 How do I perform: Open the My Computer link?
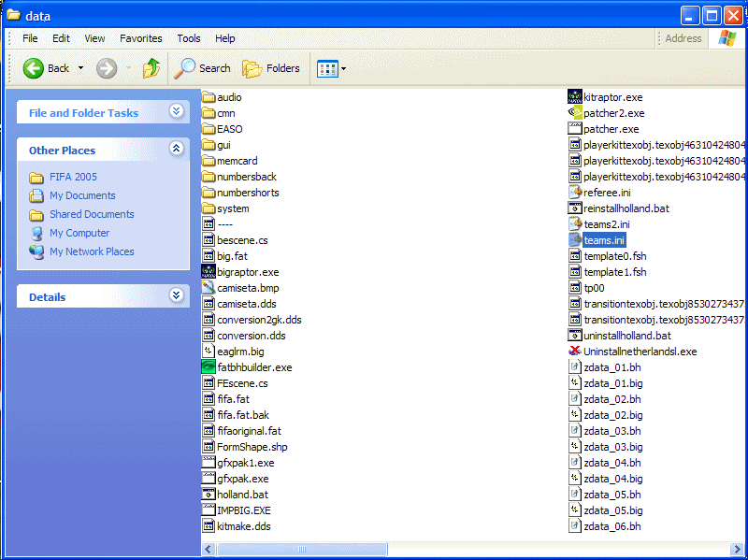point(79,233)
